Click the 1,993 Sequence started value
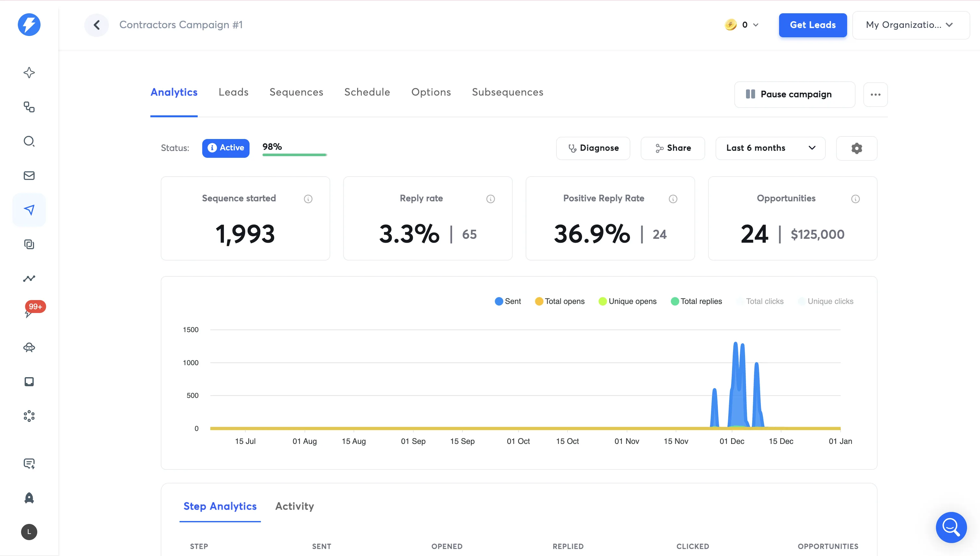The height and width of the screenshot is (556, 980). 245,234
